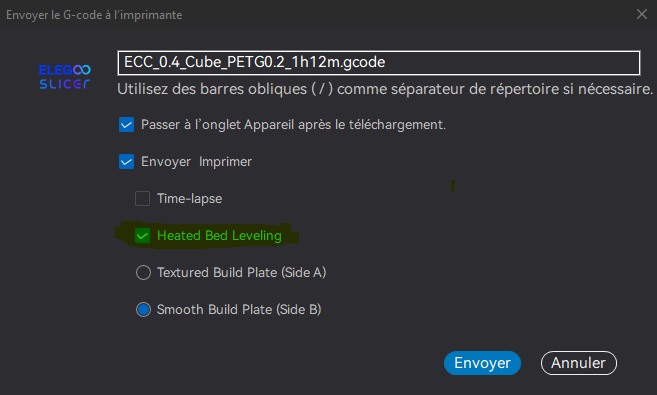Click the 'Envoyer le G-code à l'imprimante' title
This screenshot has width=657, height=395.
tap(94, 15)
